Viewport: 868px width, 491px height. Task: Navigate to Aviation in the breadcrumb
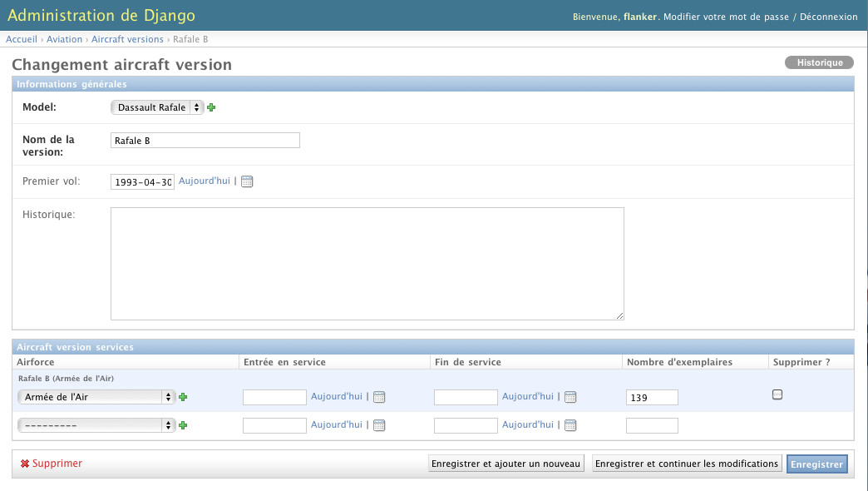65,39
